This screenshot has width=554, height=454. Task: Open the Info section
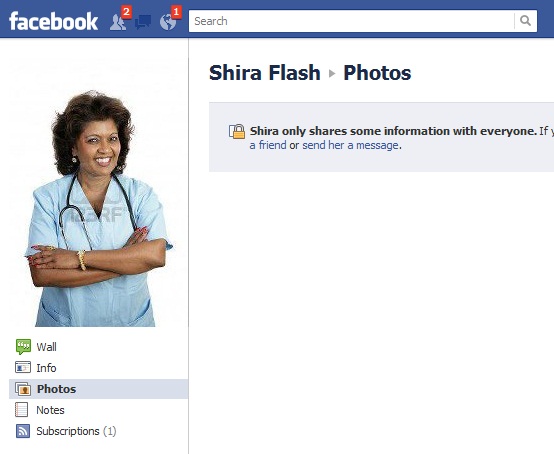coord(46,368)
